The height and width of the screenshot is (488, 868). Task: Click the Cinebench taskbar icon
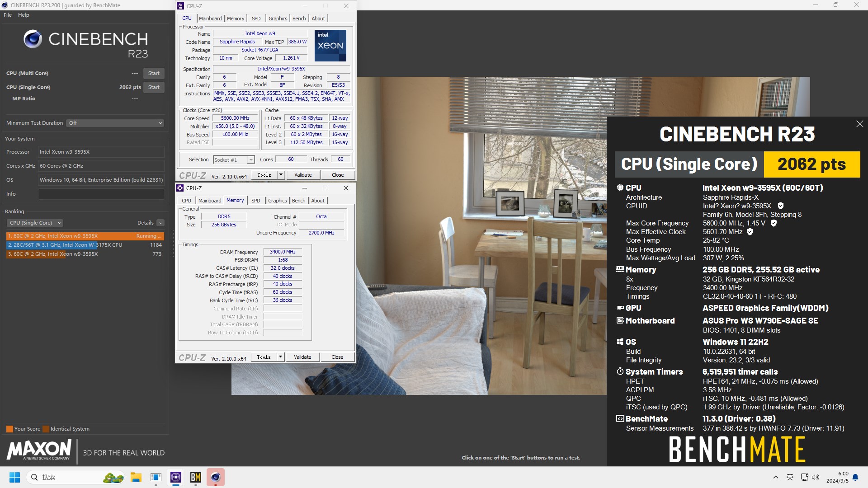click(216, 477)
